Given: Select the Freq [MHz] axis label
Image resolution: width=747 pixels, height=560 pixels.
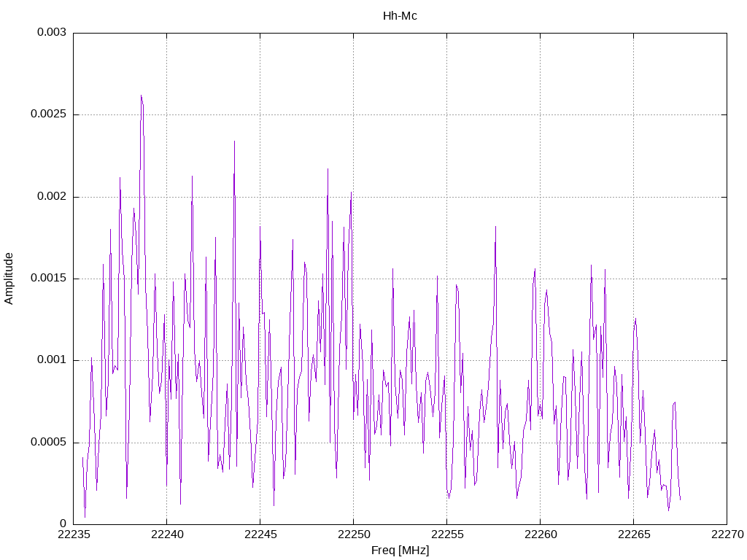Looking at the screenshot, I should (400, 551).
